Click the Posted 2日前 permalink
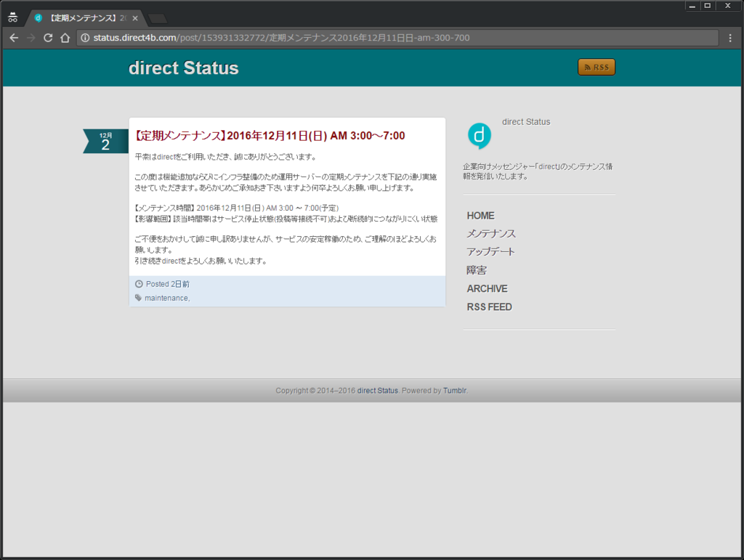This screenshot has height=560, width=744. [168, 284]
